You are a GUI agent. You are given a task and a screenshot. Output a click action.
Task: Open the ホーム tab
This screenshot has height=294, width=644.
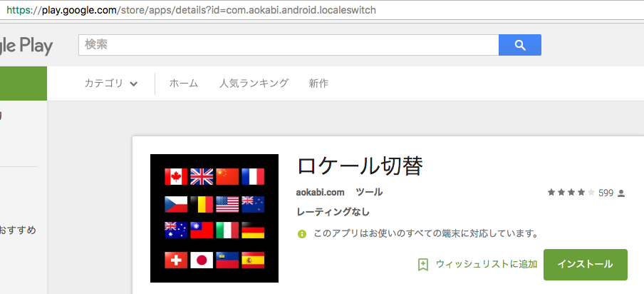coord(184,83)
